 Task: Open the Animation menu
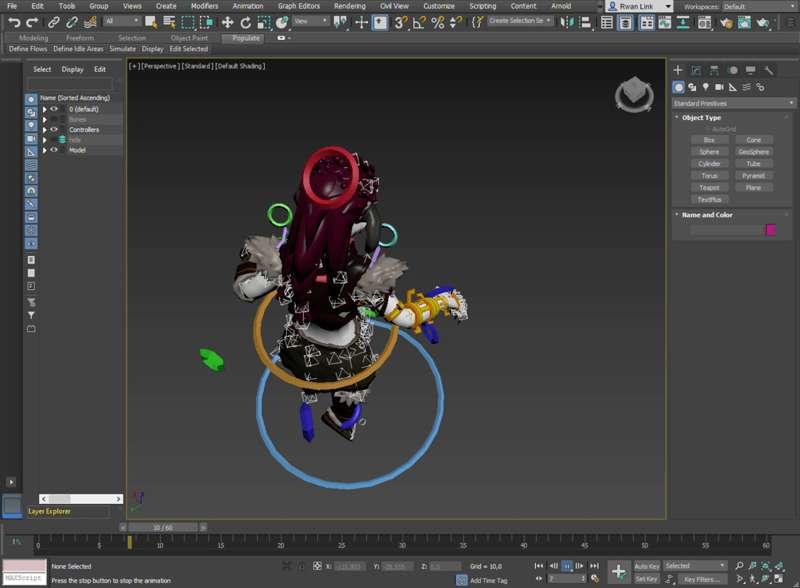(248, 6)
